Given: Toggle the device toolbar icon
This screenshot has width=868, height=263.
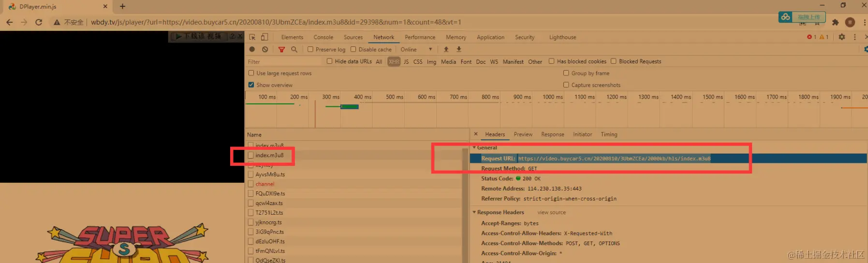Looking at the screenshot, I should click(x=265, y=37).
